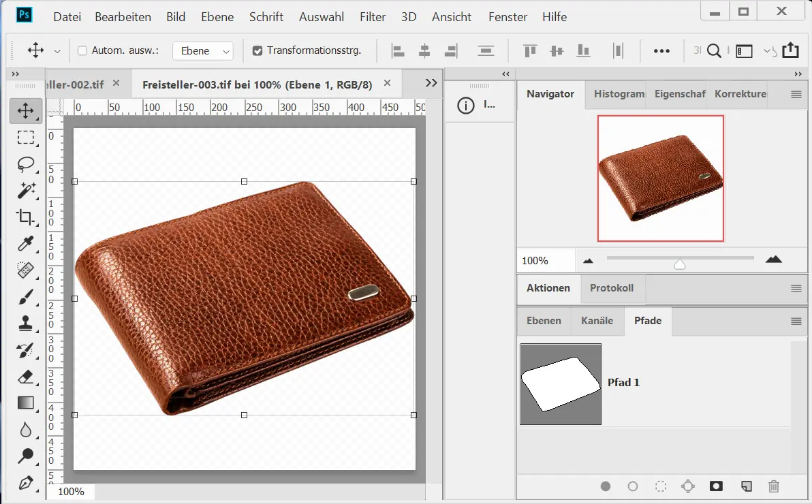Switch to the Kanäle tab
The image size is (812, 504).
click(597, 321)
